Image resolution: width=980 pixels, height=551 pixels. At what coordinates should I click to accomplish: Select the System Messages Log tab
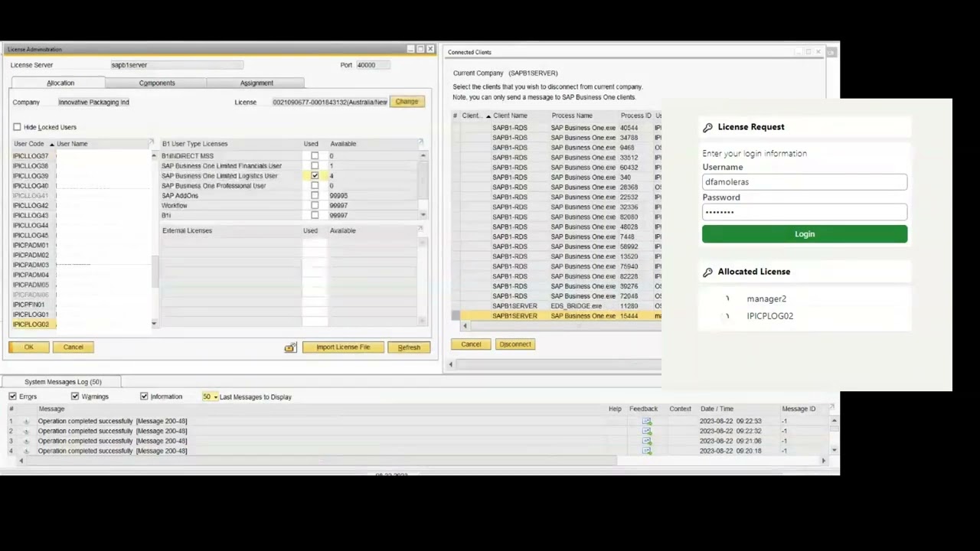63,382
